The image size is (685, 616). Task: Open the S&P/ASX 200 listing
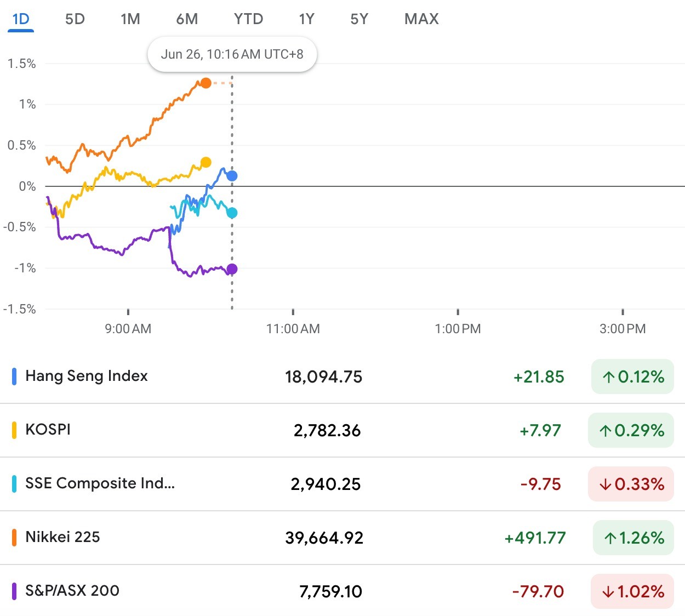(x=72, y=591)
